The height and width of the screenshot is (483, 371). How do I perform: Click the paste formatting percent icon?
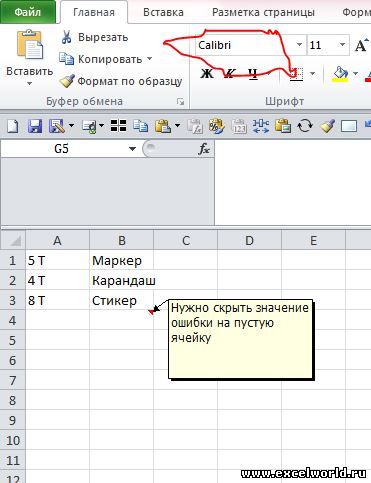[x=217, y=126]
